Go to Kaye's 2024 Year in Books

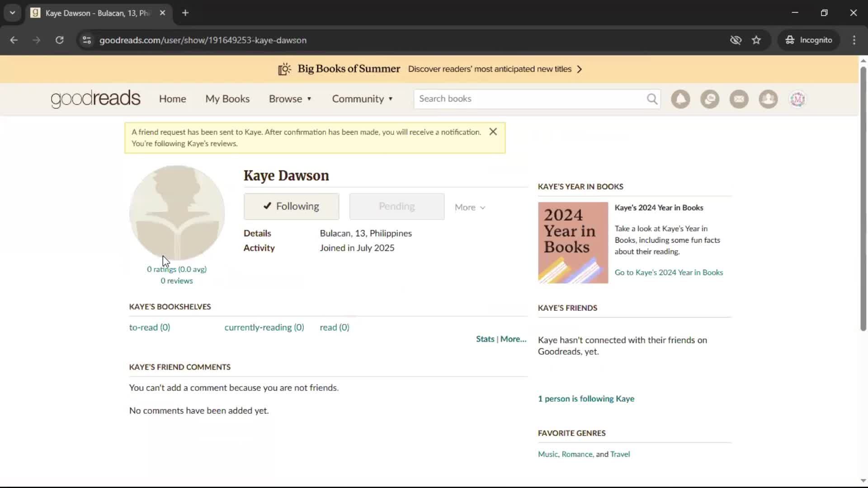[x=669, y=272]
